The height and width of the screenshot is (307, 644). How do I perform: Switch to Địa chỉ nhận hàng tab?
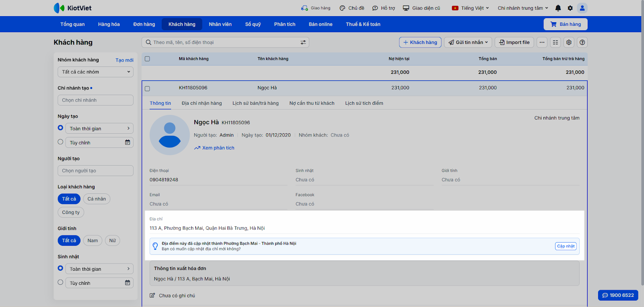pos(202,103)
